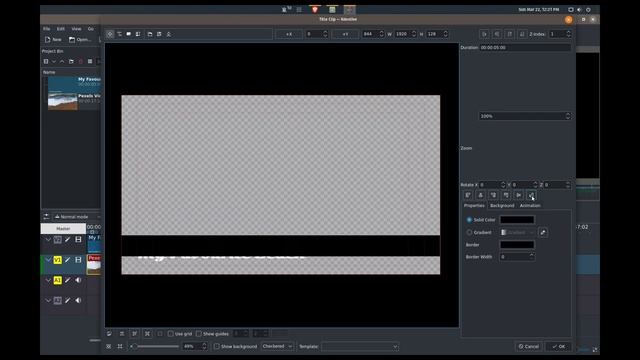Click the Border Width spinbox

coord(517,257)
